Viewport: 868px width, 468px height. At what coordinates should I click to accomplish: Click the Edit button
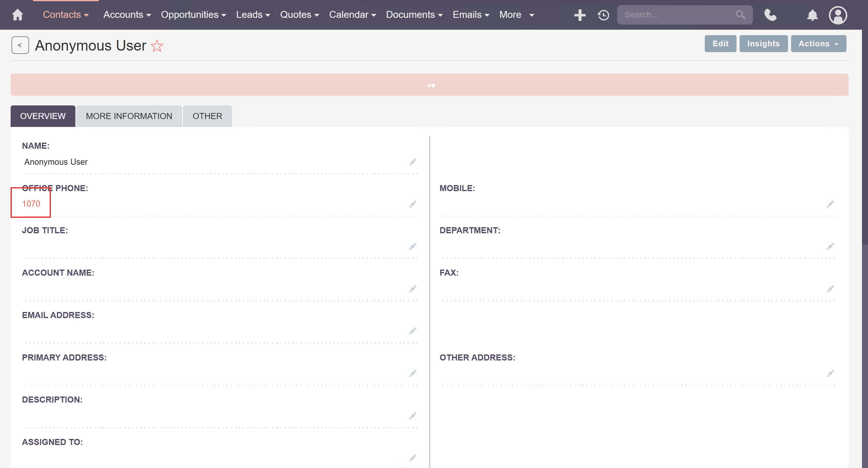(720, 44)
